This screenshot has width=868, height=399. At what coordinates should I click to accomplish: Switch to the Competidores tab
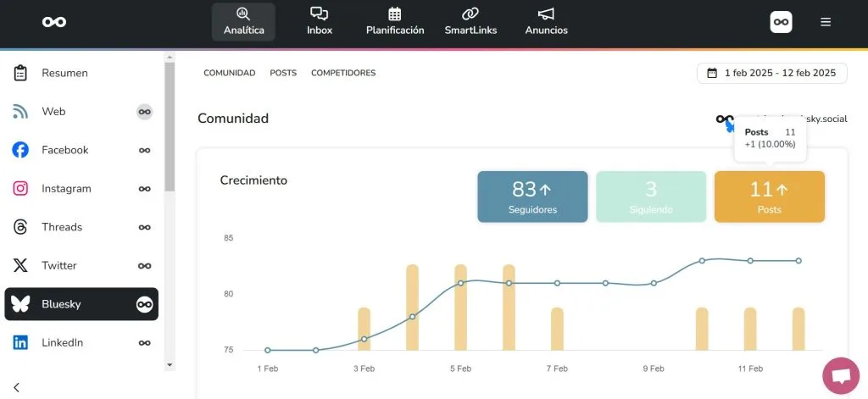343,73
